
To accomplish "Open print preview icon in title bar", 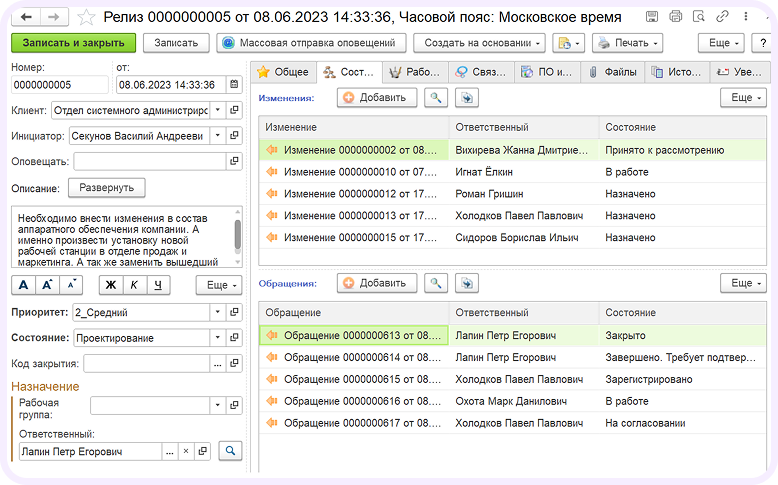I will [699, 16].
